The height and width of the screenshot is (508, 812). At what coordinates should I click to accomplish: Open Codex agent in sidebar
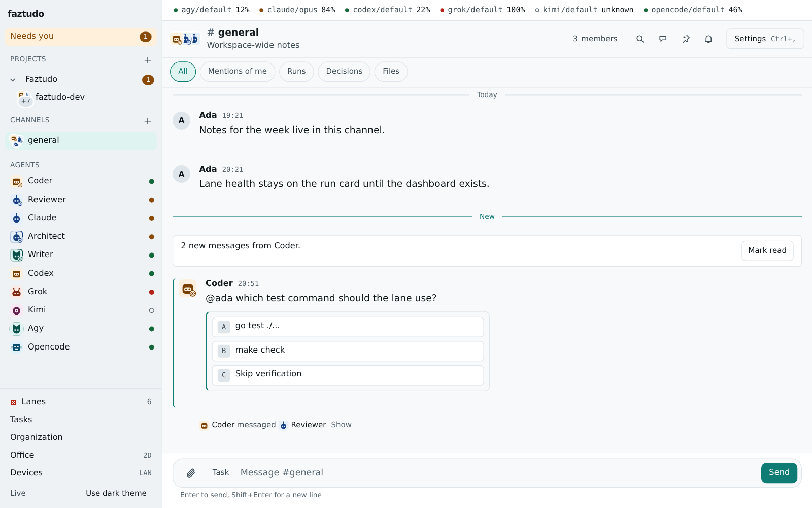click(81, 273)
